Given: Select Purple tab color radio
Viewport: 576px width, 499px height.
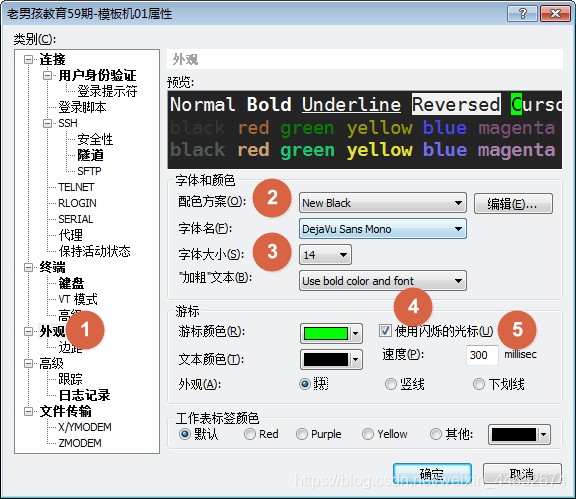Looking at the screenshot, I should click(x=302, y=434).
